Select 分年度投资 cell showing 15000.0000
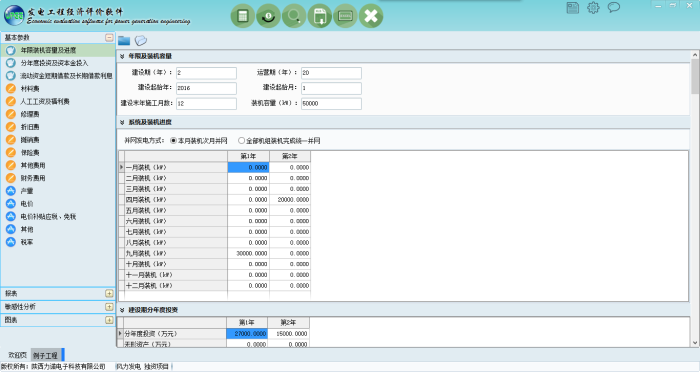 289,334
